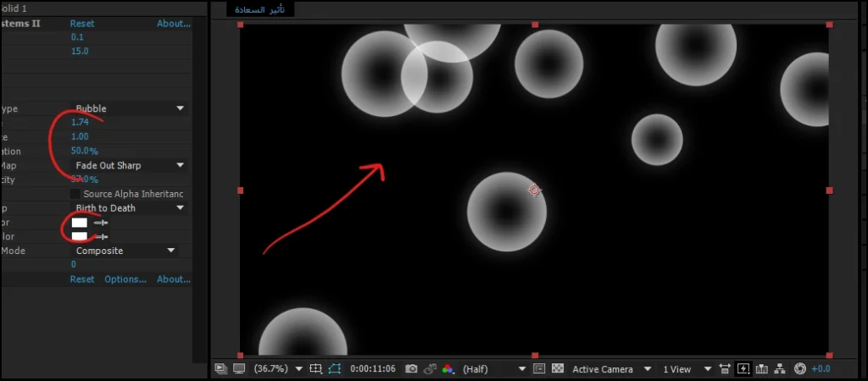This screenshot has width=868, height=381.
Task: Enable Source Alpha Inheritance checkbox
Action: coord(75,194)
